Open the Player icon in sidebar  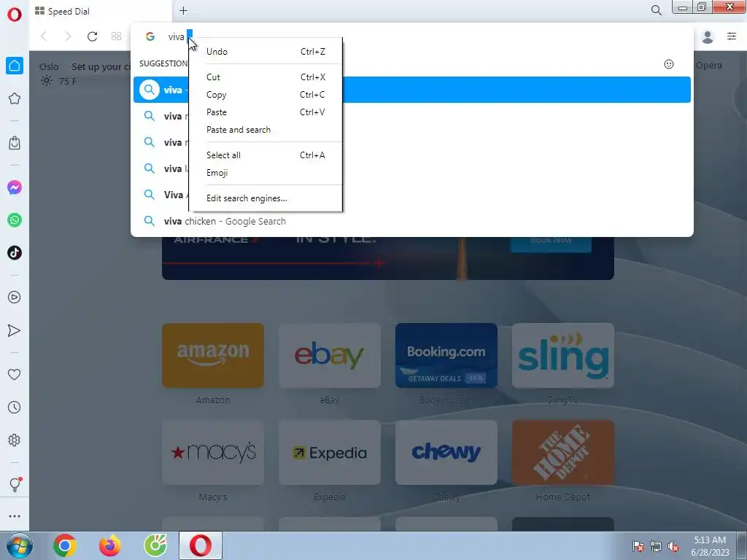[x=15, y=297]
